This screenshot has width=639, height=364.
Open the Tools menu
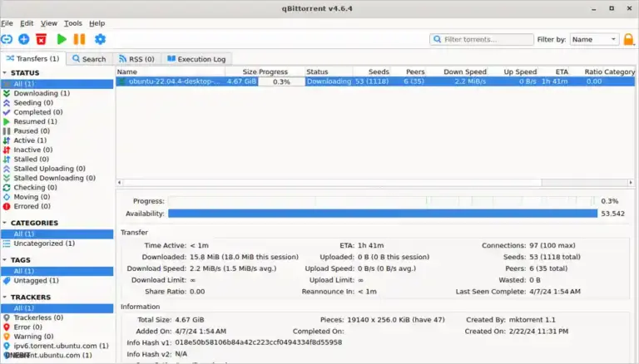pyautogui.click(x=73, y=23)
